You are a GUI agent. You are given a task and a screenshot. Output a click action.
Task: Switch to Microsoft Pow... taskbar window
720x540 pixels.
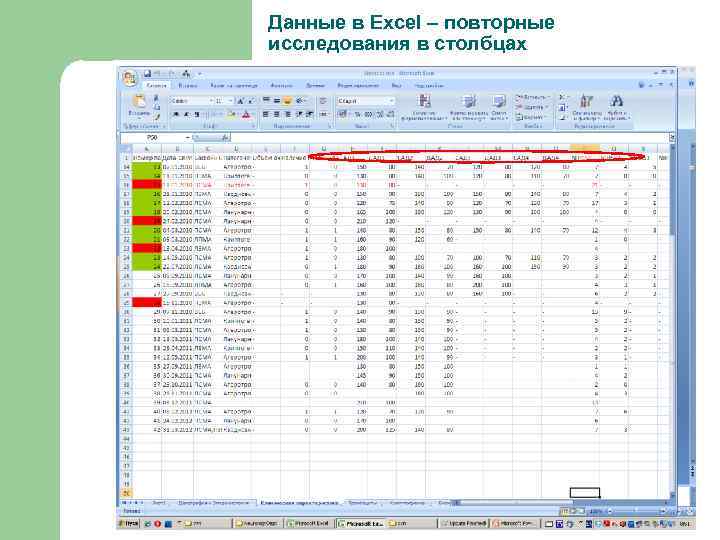pyautogui.click(x=516, y=523)
